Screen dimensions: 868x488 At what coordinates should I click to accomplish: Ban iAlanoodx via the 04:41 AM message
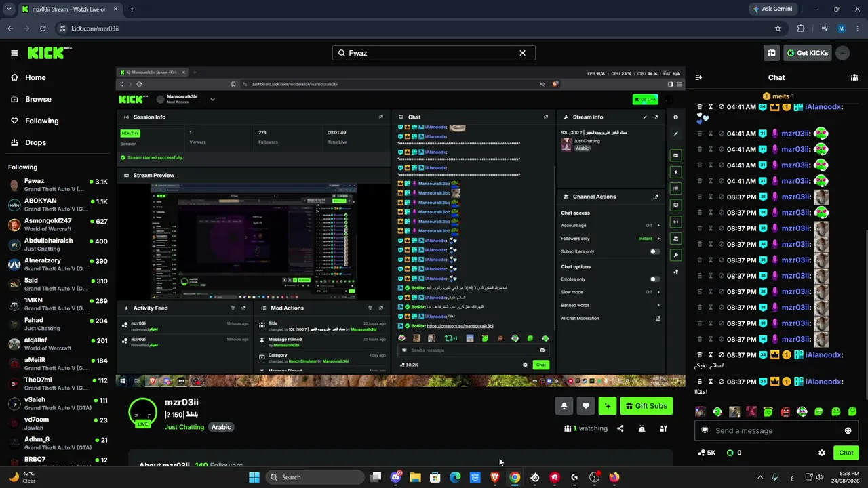pos(722,106)
